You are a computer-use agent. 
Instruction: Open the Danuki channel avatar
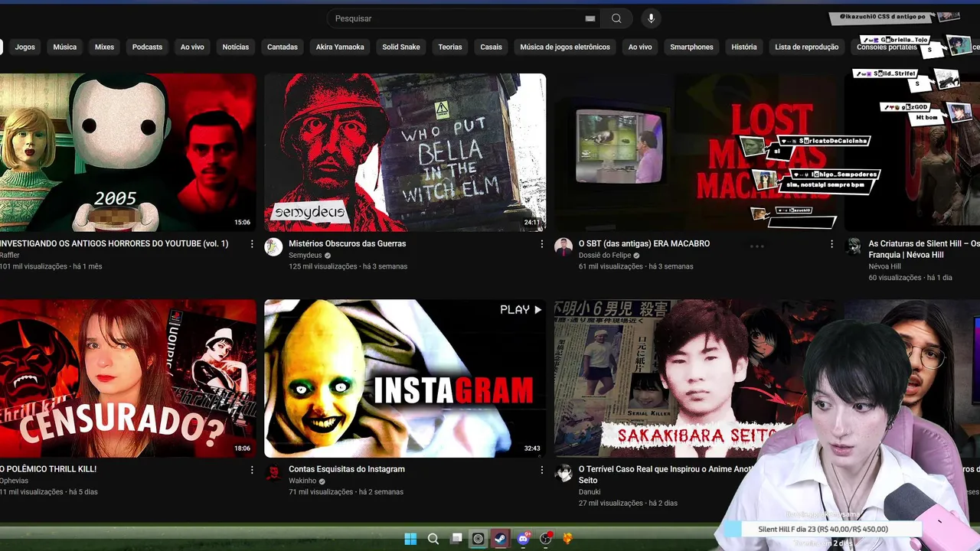click(563, 472)
